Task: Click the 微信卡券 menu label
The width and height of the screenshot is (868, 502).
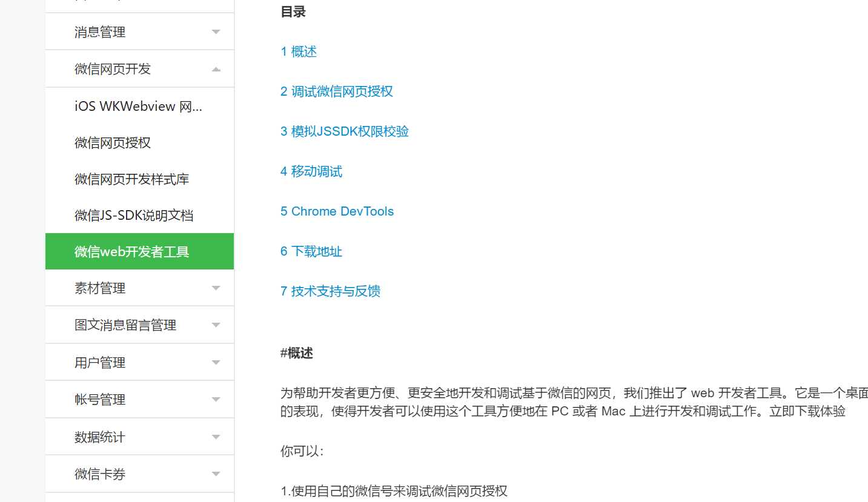Action: [100, 474]
